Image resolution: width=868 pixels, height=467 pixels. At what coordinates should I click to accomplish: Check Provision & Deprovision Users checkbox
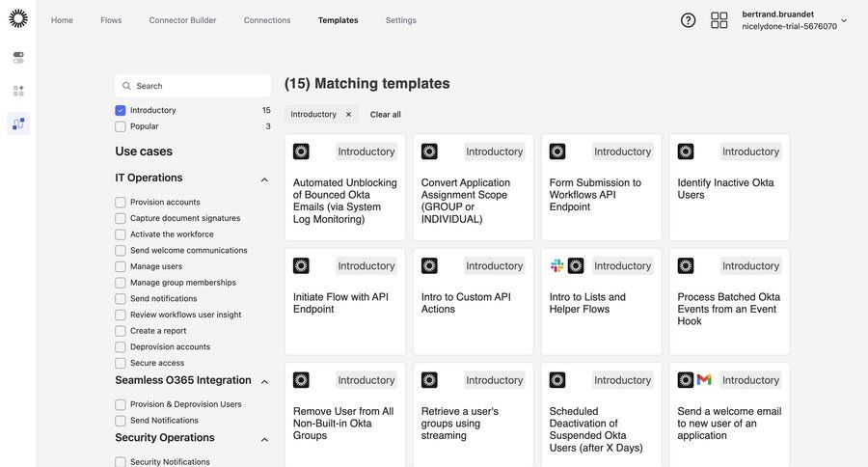click(121, 404)
